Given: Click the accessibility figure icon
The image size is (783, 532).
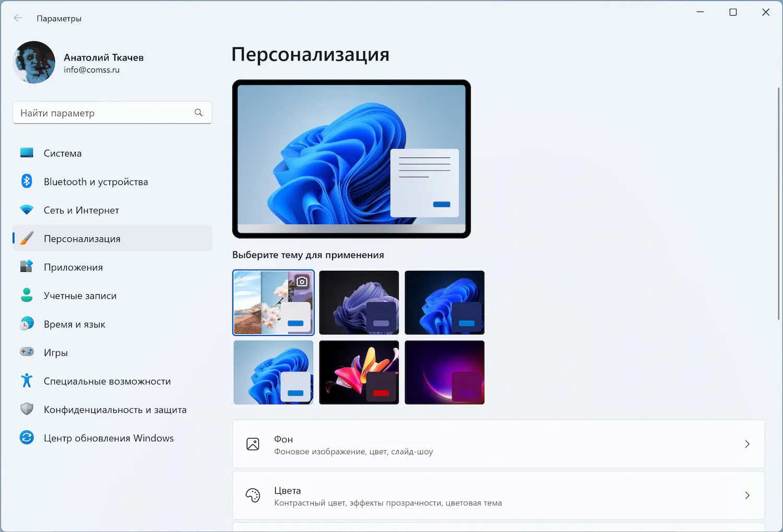Looking at the screenshot, I should [x=27, y=381].
